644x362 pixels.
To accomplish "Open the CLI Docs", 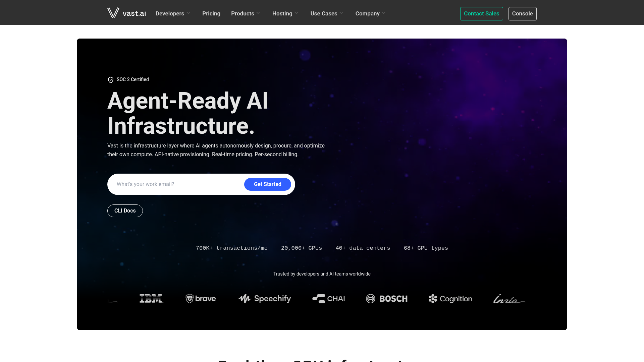I will pos(125,210).
